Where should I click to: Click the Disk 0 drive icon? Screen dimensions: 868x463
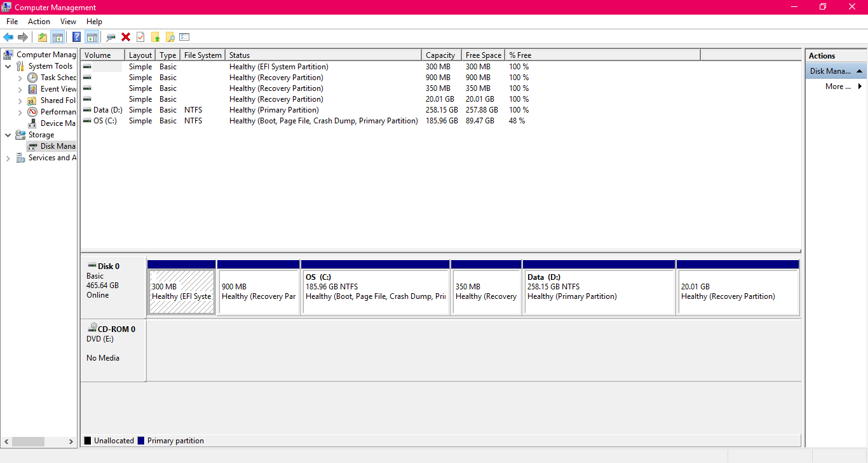tap(92, 266)
